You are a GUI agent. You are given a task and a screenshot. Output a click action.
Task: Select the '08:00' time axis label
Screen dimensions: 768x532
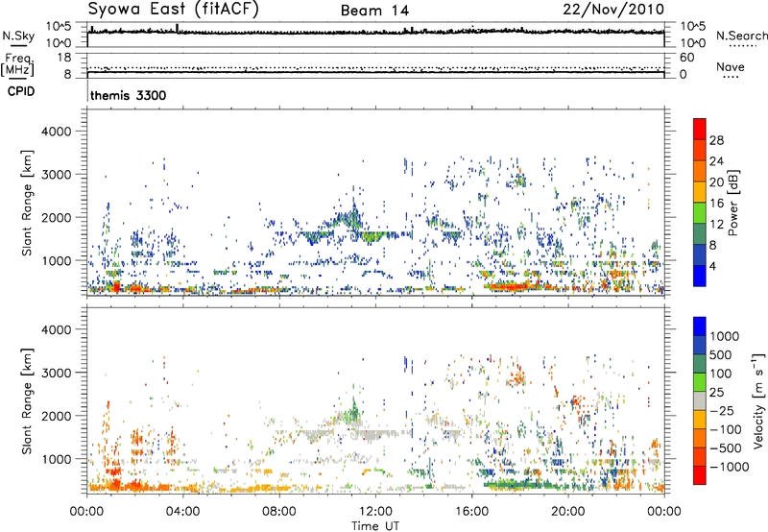point(279,512)
